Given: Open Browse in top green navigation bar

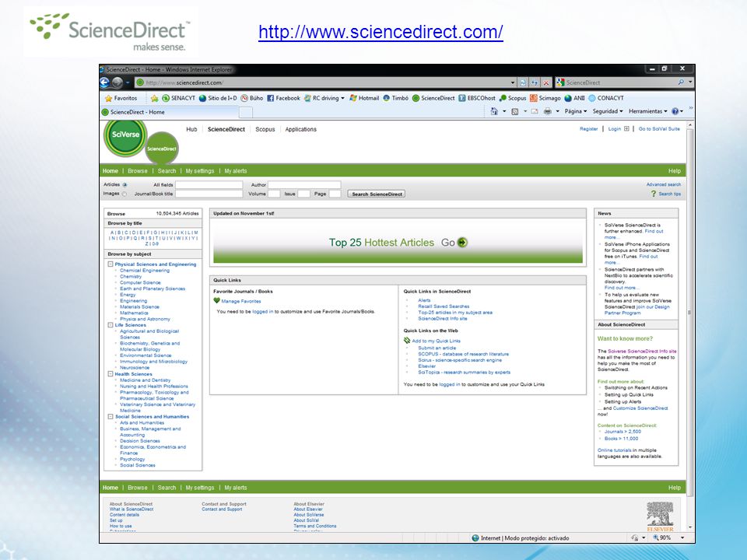Looking at the screenshot, I should coord(138,171).
